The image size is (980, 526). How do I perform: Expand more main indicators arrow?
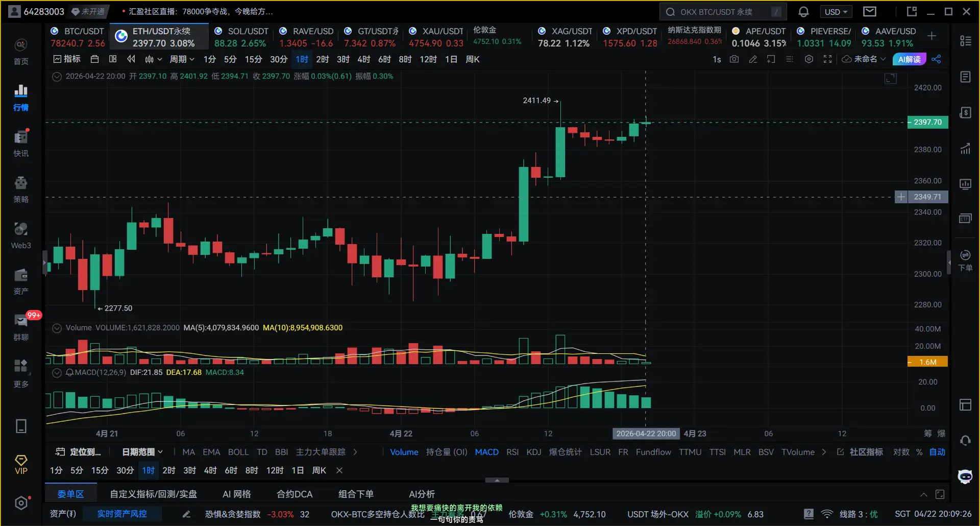[x=355, y=452]
